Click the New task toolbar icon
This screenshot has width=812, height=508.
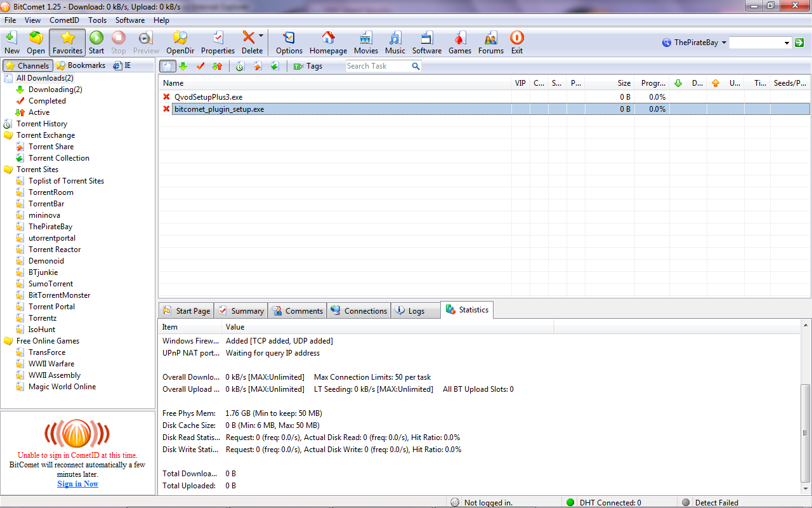pos(11,43)
